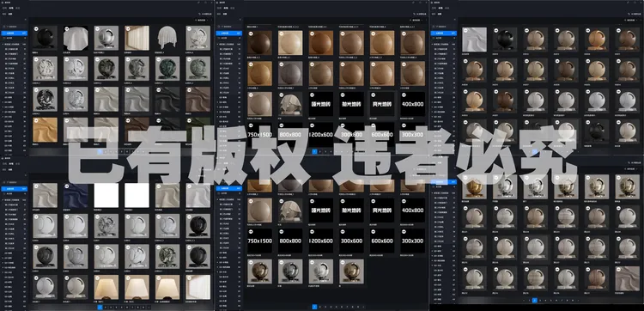Click the next-page arrow in the page-2-active pagination
The image size is (644, 311).
[577, 301]
